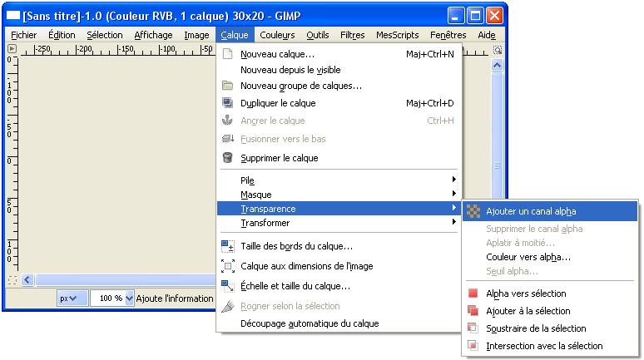The height and width of the screenshot is (360, 644).
Task: Expand the Transparence submenu
Action: (339, 209)
